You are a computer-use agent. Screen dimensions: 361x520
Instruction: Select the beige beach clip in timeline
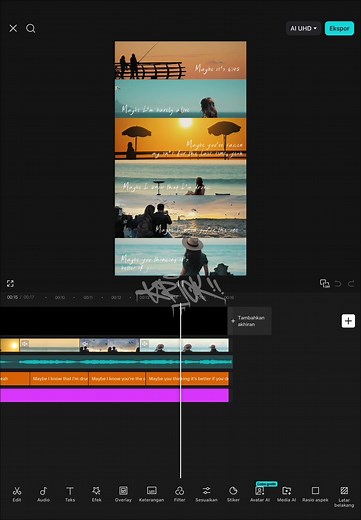point(50,345)
